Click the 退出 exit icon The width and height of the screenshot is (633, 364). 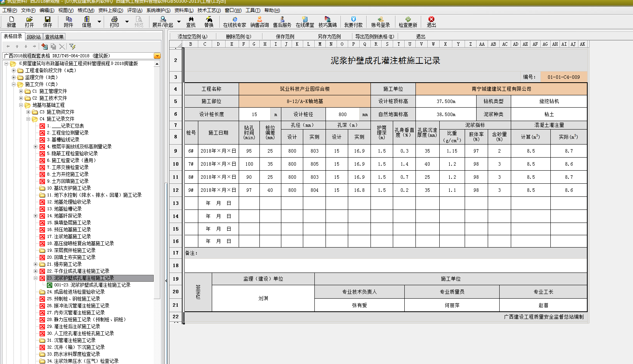tap(431, 22)
